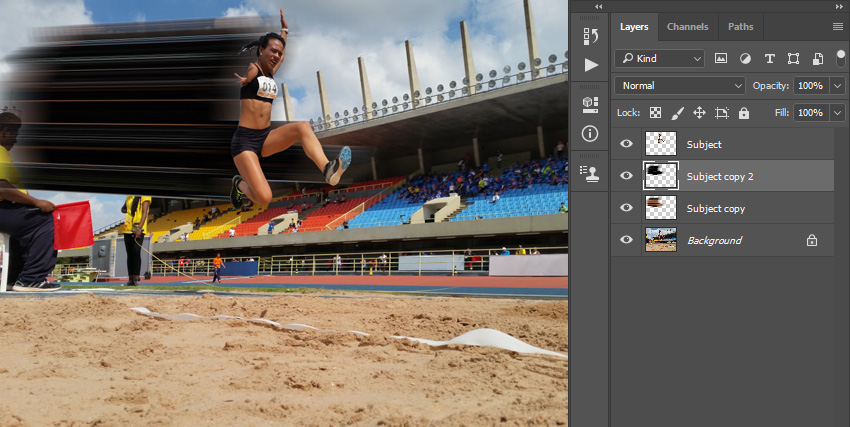Filter layers by pixel layers icon
The image size is (850, 427).
720,59
